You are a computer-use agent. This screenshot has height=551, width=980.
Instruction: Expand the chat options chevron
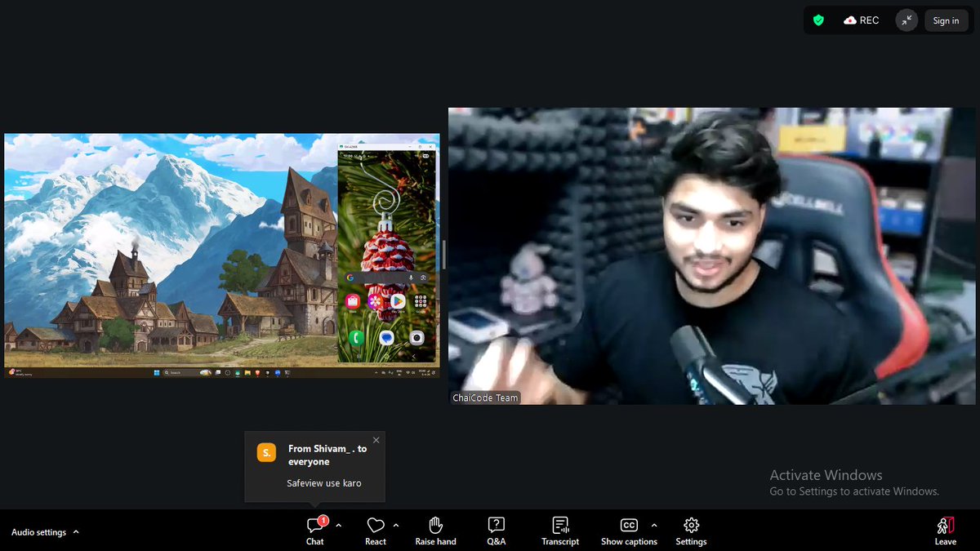point(339,525)
